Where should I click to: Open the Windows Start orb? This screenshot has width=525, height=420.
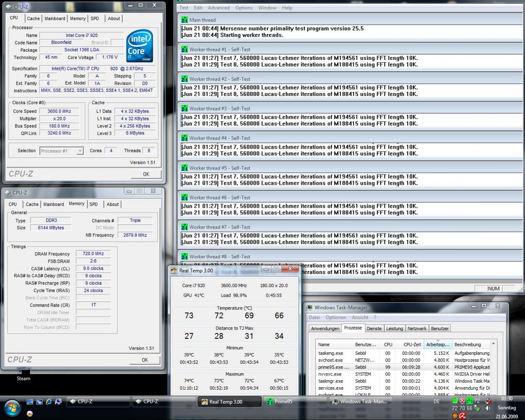tap(12, 407)
